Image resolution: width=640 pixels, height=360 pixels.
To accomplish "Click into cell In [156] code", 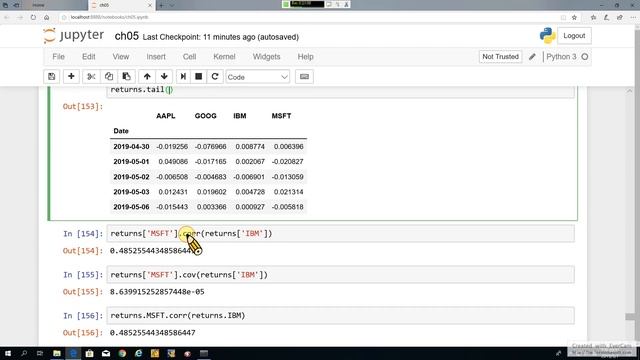I will [340, 316].
